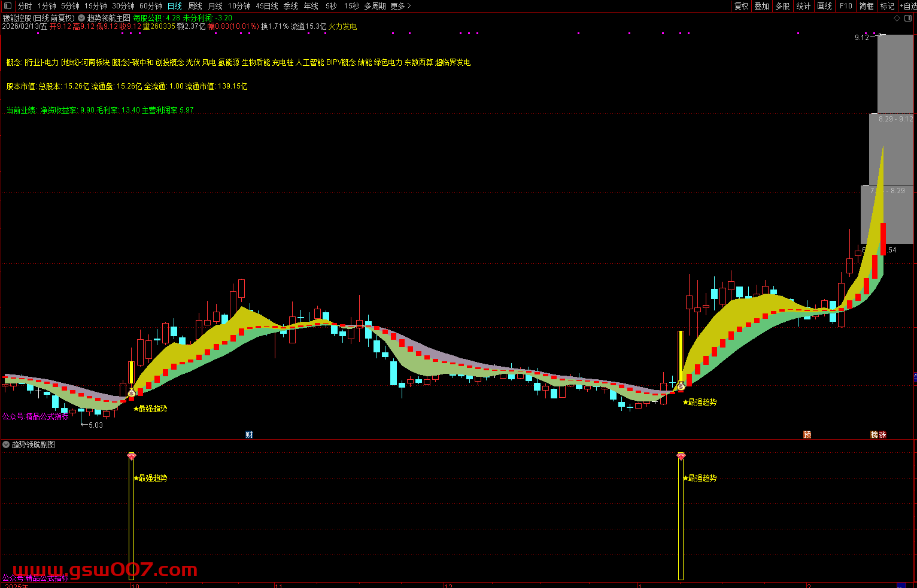Toggle the right side panel icon

907,19
